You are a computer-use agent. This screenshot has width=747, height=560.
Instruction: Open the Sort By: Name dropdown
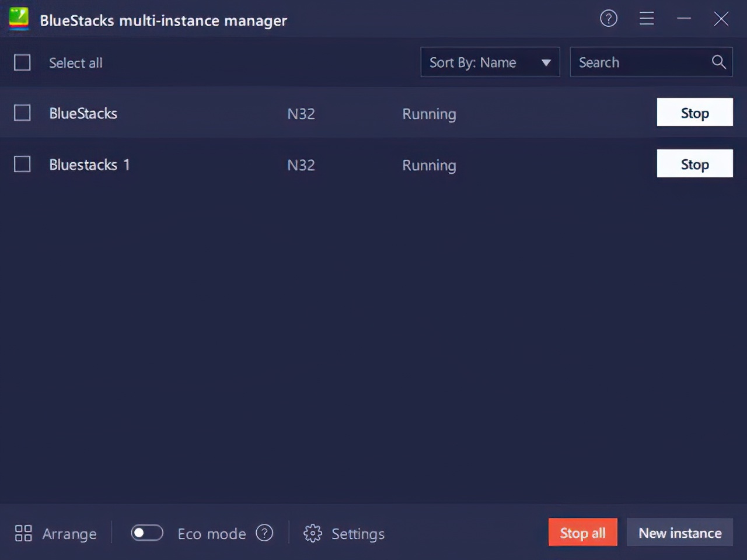coord(490,62)
